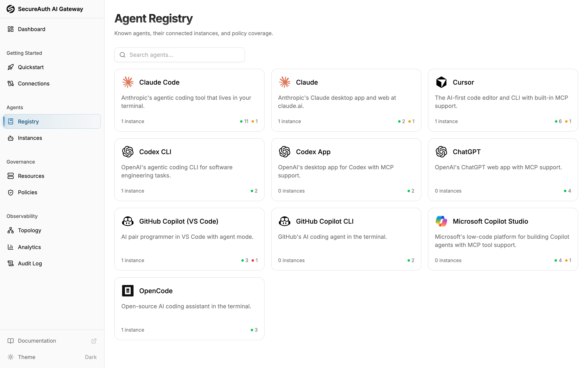
Task: Click the Microsoft Copilot Studio logo
Action: tap(441, 221)
